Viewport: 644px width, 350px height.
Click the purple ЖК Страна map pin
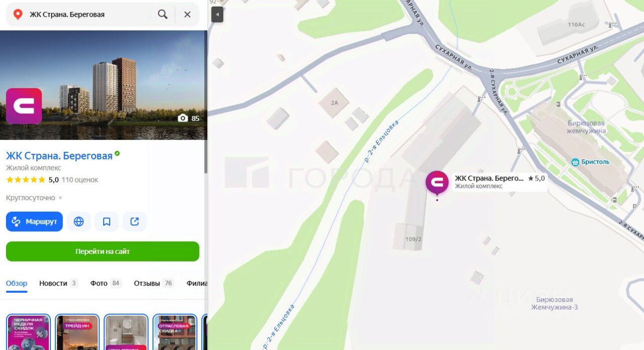(437, 183)
